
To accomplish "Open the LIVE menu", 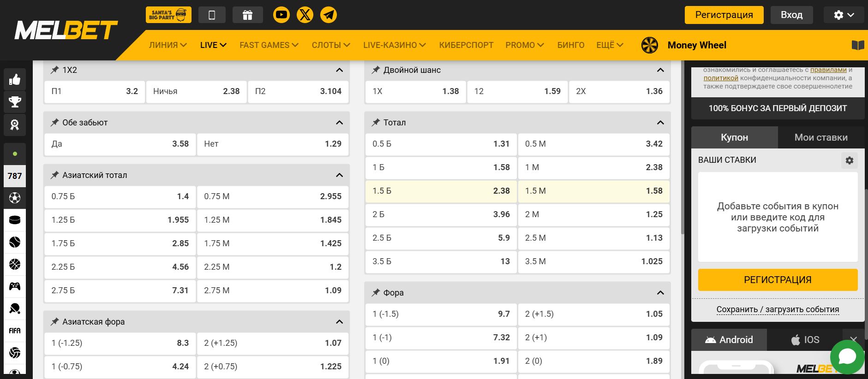I will tap(213, 45).
